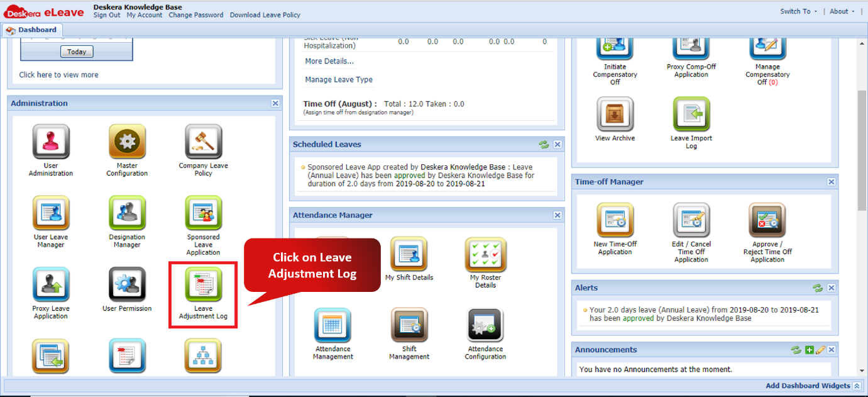This screenshot has width=868, height=397.
Task: Refresh the Scheduled Leaves panel
Action: pyautogui.click(x=544, y=144)
